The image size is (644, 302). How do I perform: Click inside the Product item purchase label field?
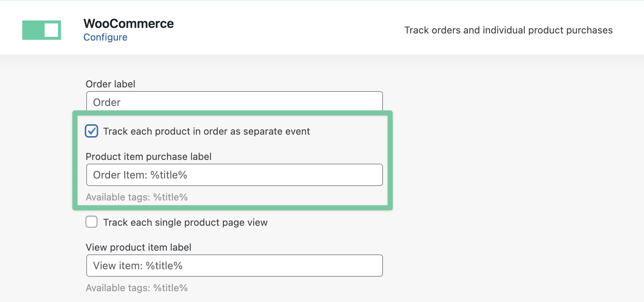234,174
